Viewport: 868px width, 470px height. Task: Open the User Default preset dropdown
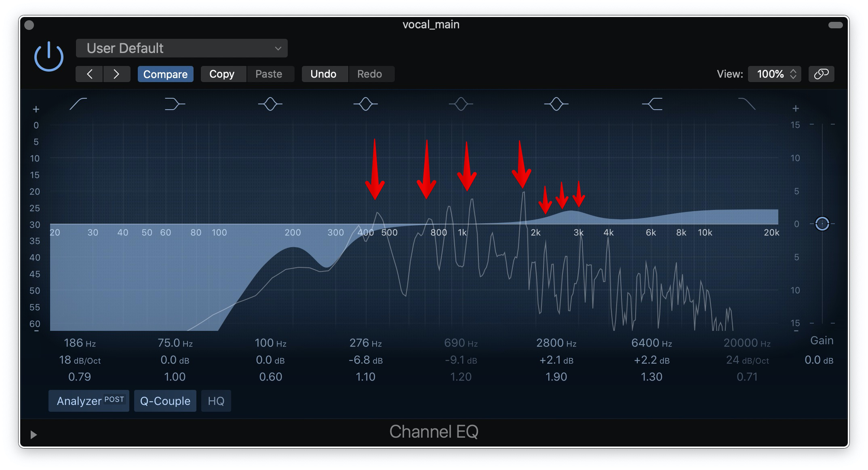click(182, 49)
